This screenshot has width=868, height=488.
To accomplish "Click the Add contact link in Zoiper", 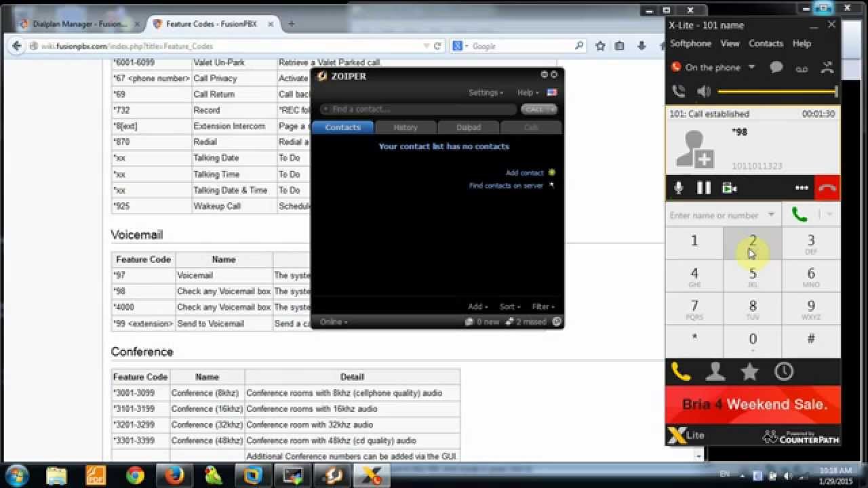I will (x=524, y=173).
